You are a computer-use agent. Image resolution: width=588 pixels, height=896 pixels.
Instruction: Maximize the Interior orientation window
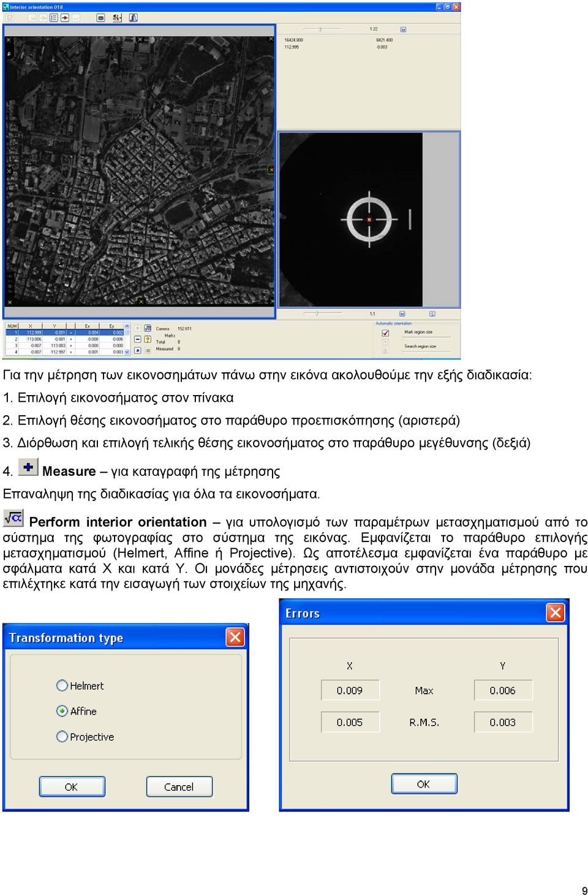(448, 7)
